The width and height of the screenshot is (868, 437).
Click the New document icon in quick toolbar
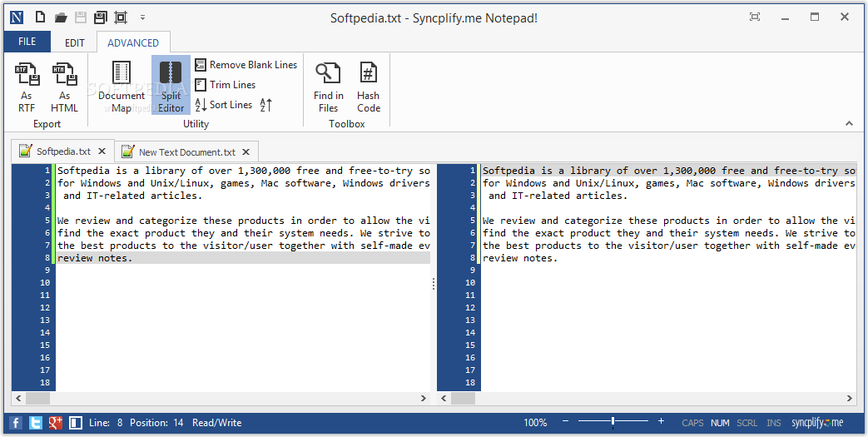[x=40, y=17]
